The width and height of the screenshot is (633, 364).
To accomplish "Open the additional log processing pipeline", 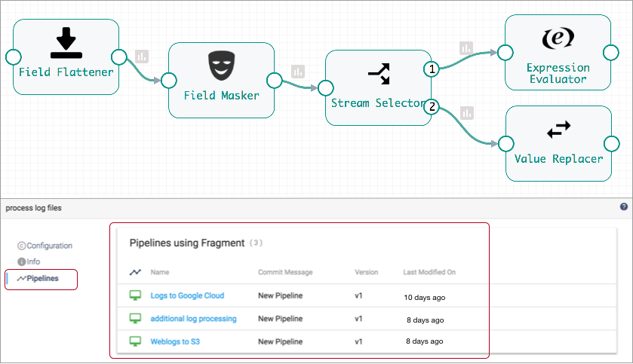I will (x=193, y=319).
